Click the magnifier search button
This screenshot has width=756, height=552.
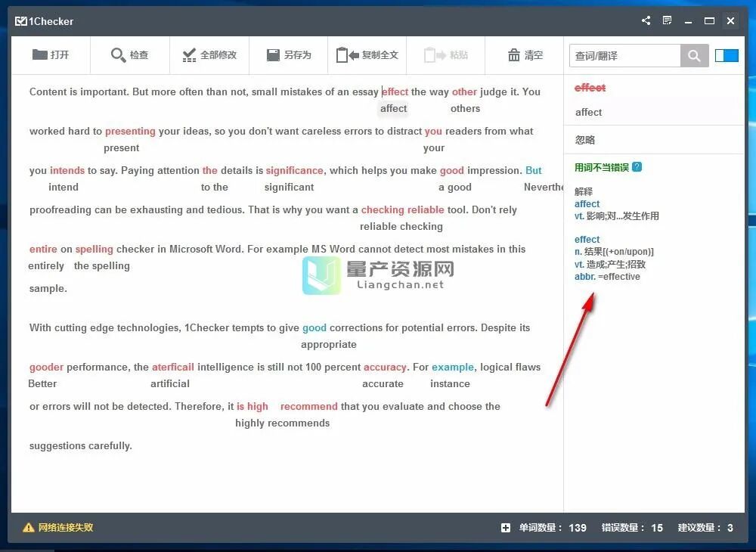(x=694, y=56)
